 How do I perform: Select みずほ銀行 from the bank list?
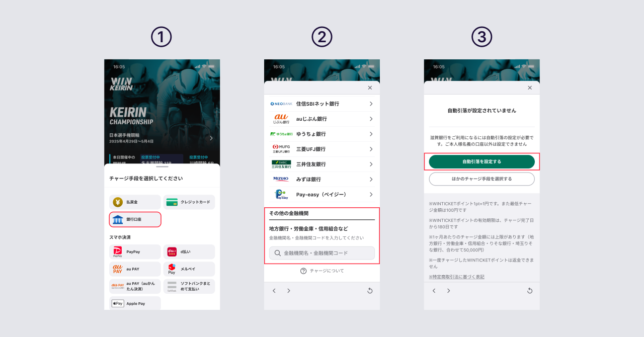322,179
